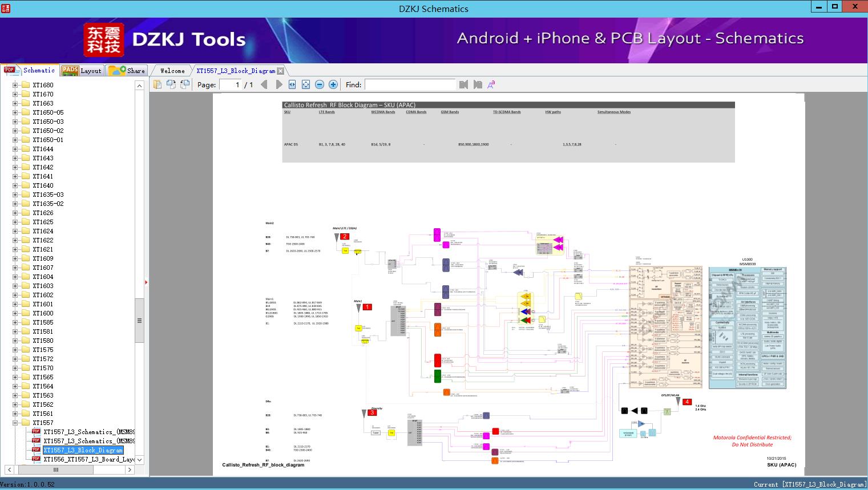Viewport: 868px width, 490px height.
Task: Expand the XT1644 folder
Action: click(x=15, y=149)
